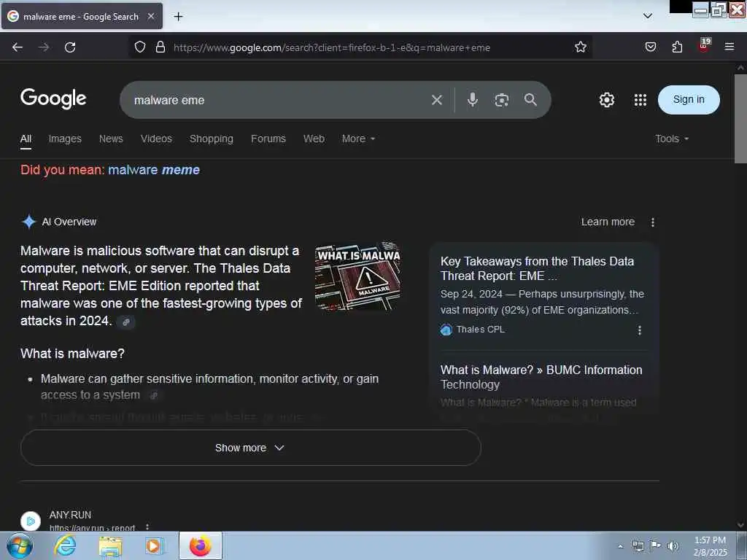Open the volume speaker tray icon

pos(673,546)
